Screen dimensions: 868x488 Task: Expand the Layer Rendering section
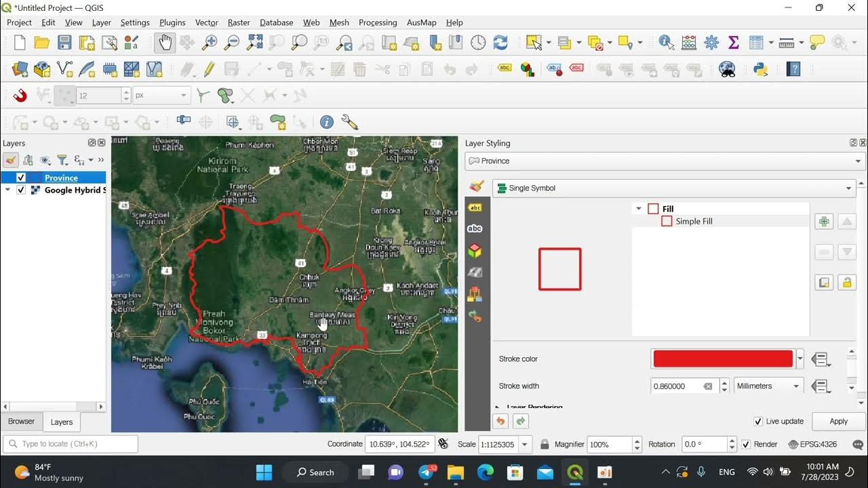point(498,407)
